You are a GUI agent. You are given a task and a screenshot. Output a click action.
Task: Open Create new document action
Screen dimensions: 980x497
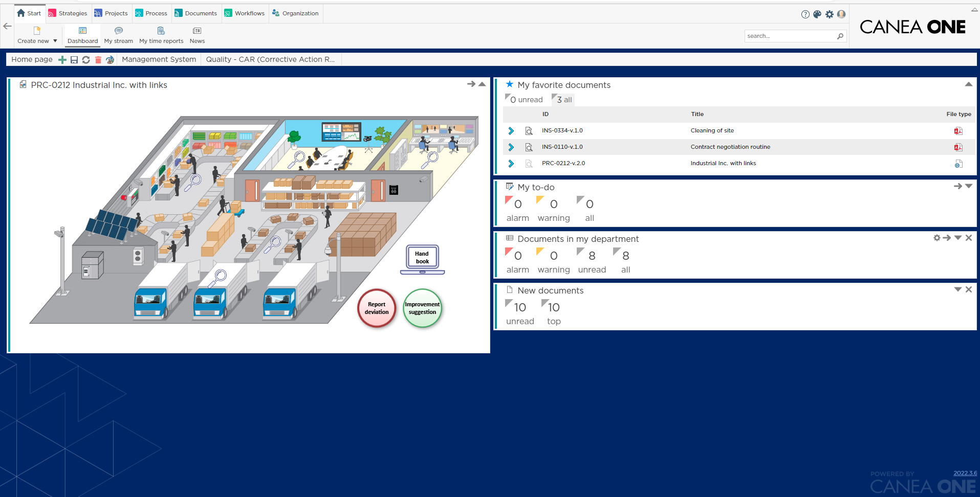(x=33, y=35)
